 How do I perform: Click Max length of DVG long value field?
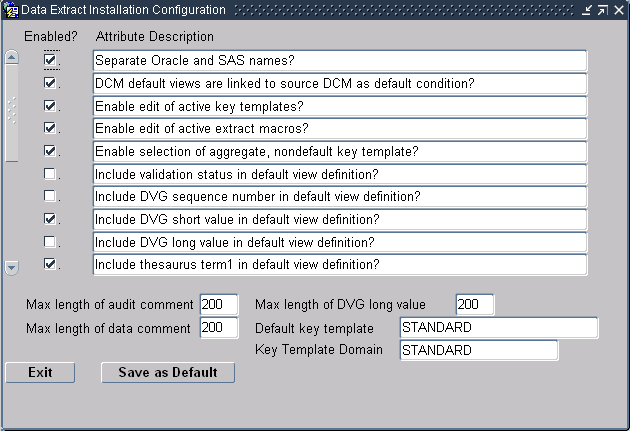tap(475, 304)
